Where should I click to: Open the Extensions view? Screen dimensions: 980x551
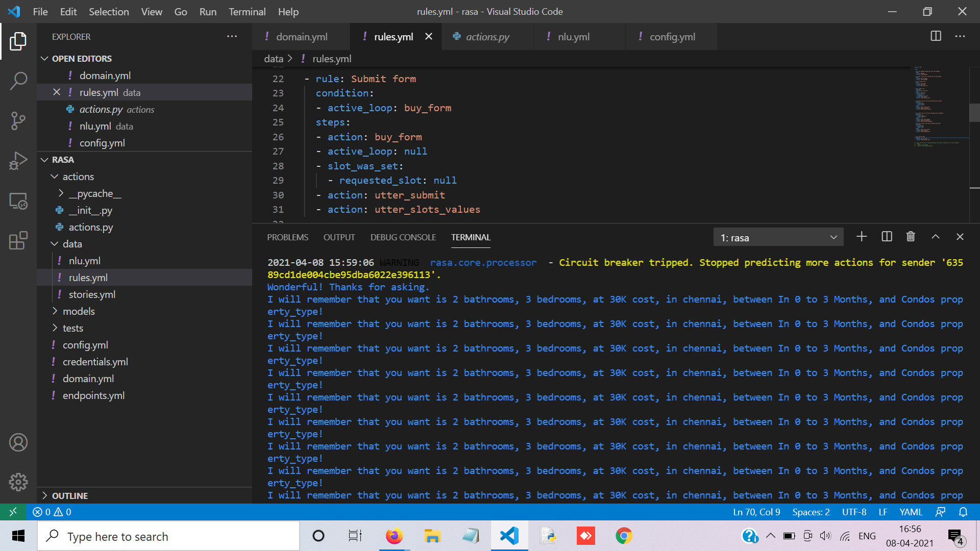(x=18, y=240)
